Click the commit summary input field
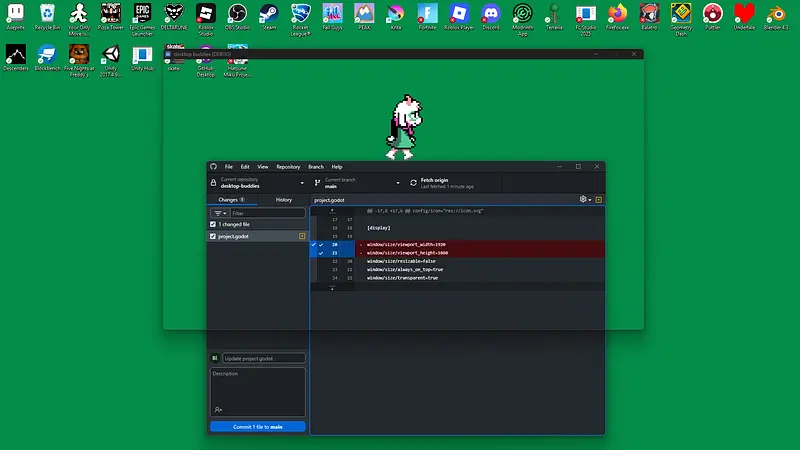The width and height of the screenshot is (800, 450). click(x=263, y=358)
